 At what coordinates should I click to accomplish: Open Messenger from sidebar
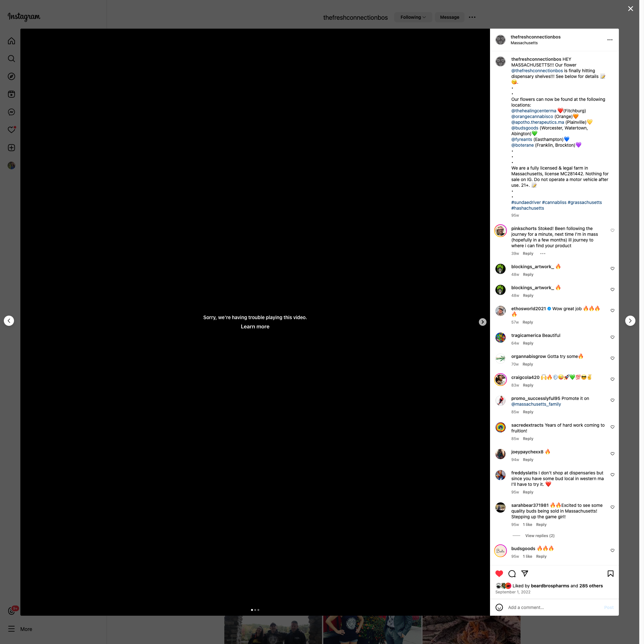click(11, 112)
